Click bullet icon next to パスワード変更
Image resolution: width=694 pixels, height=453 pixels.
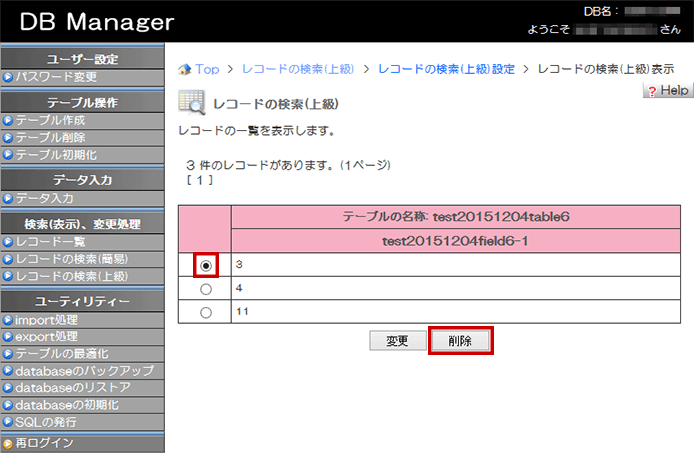8,77
